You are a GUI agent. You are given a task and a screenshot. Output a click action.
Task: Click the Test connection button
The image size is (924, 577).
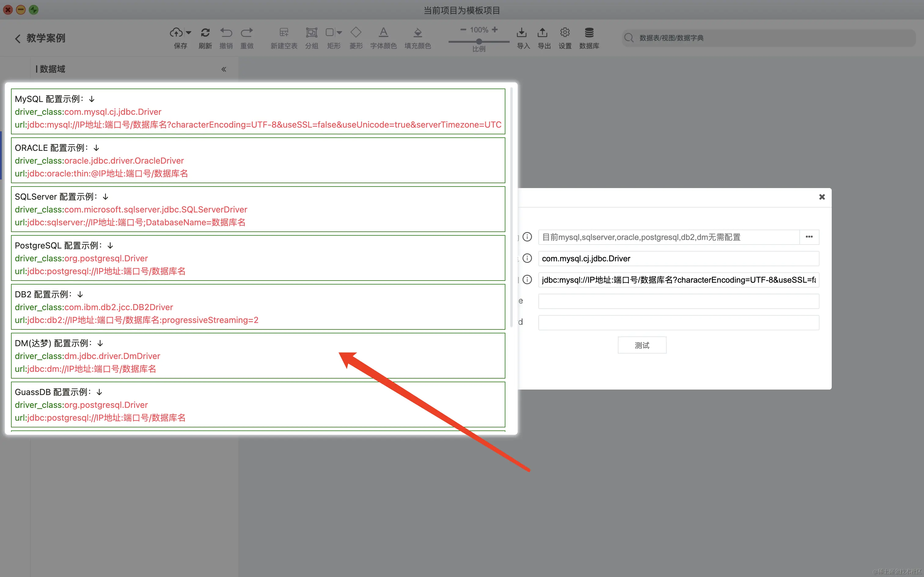pos(642,345)
